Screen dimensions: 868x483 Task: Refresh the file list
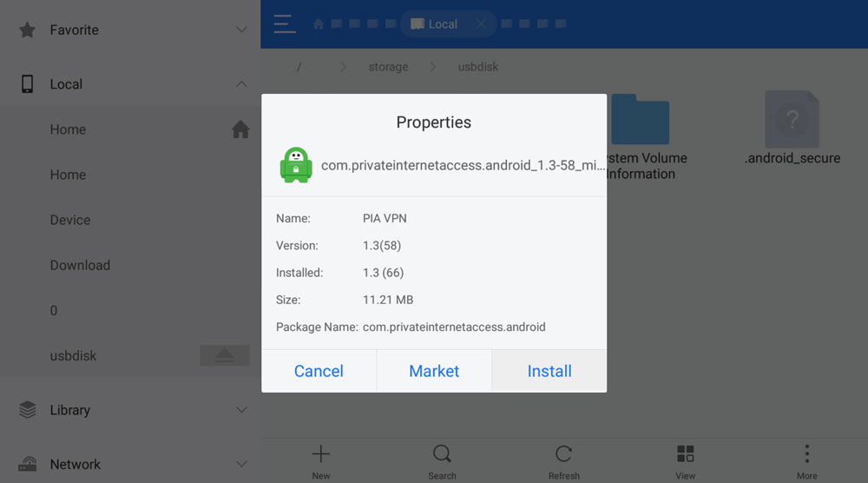pyautogui.click(x=563, y=460)
